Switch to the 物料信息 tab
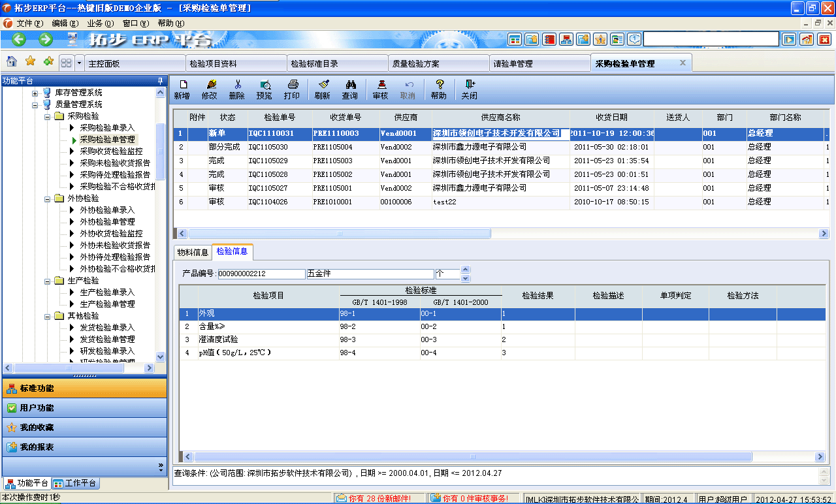The image size is (836, 504). 193,251
